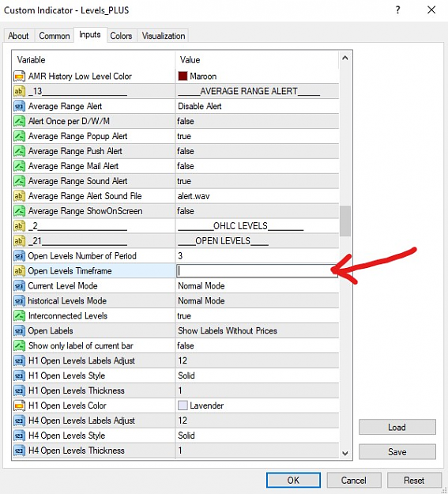
Task: Open H1 Open Levels Style Solid dropdown
Action: point(258,375)
